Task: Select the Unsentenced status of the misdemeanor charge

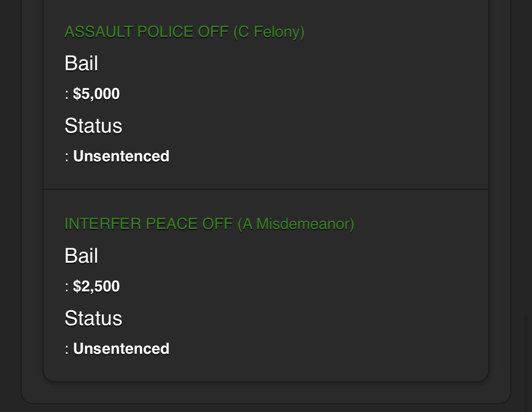Action: 121,349
